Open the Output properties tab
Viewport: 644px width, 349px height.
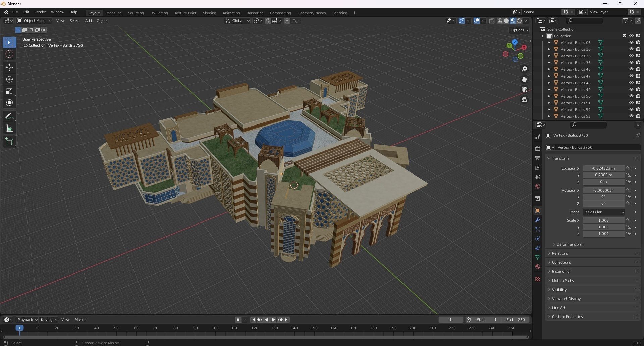pos(538,158)
